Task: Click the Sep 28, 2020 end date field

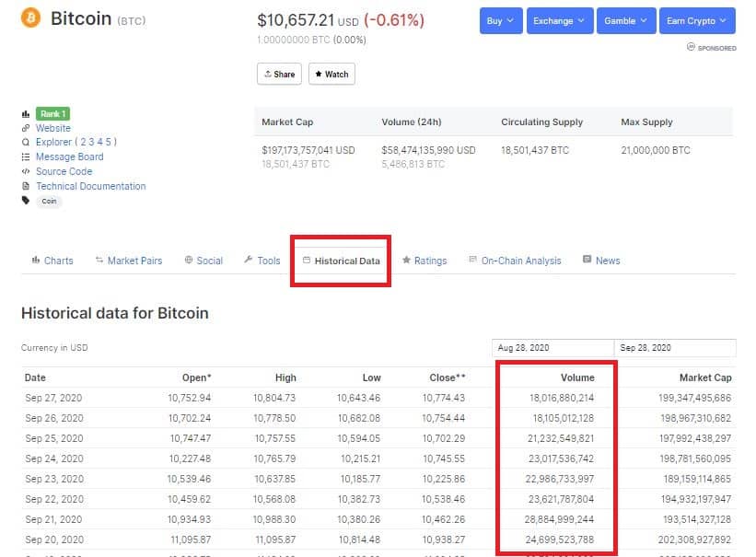Action: pos(674,348)
